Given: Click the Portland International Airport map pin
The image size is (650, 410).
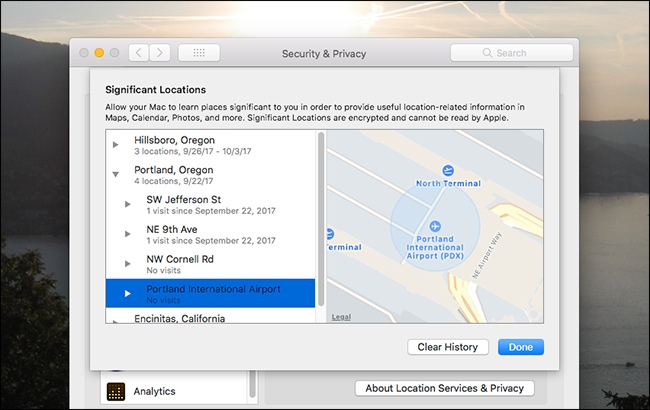Looking at the screenshot, I should pos(435,226).
